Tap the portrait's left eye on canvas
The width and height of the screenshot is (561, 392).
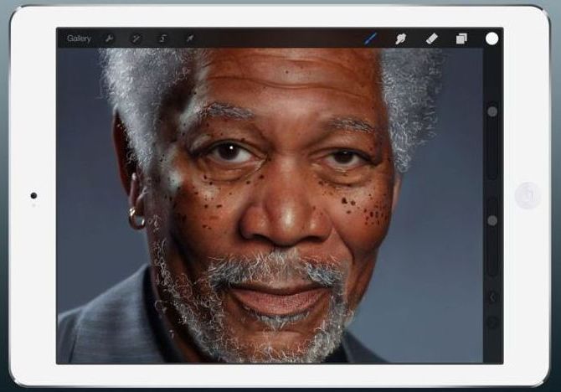click(228, 152)
